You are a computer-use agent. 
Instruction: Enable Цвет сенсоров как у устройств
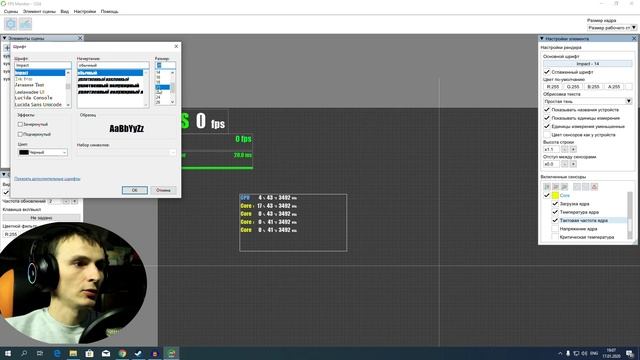[x=547, y=134]
